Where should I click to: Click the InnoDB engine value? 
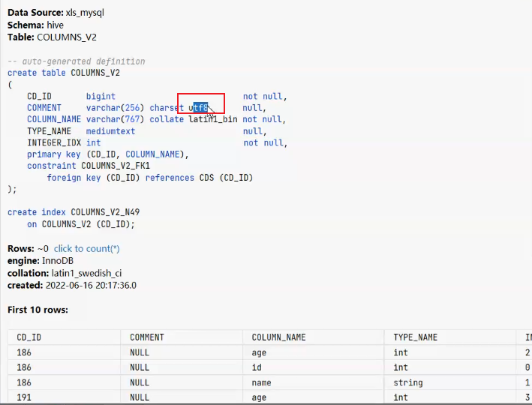pos(59,260)
